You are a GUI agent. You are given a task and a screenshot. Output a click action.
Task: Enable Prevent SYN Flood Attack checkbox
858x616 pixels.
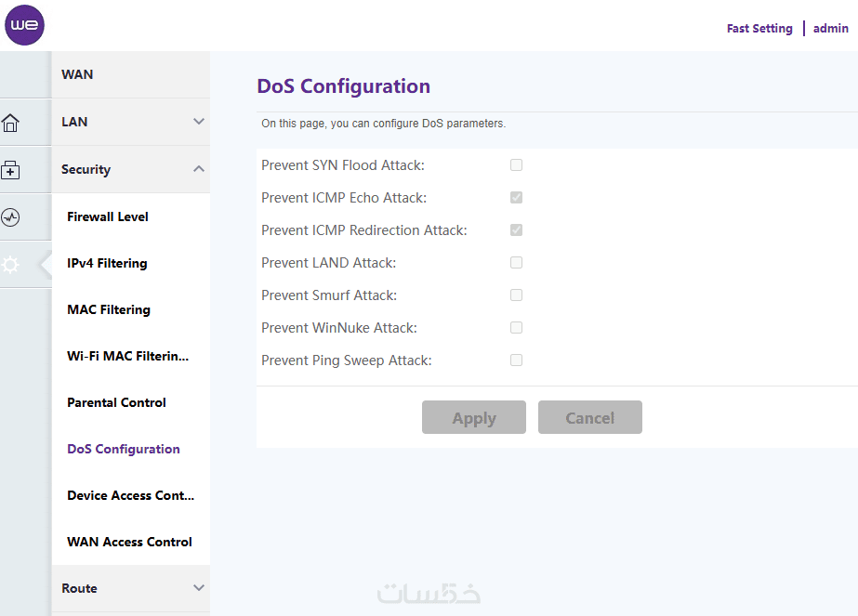(516, 165)
